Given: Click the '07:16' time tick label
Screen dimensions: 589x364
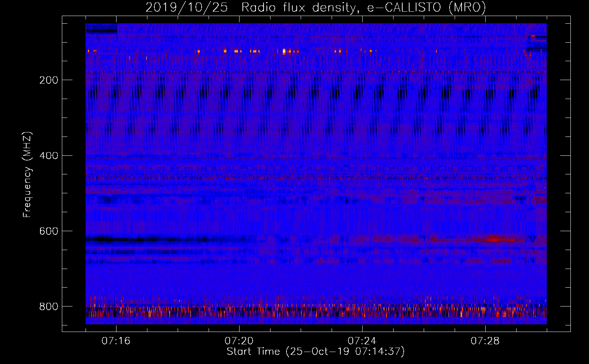Looking at the screenshot, I should pos(116,341).
